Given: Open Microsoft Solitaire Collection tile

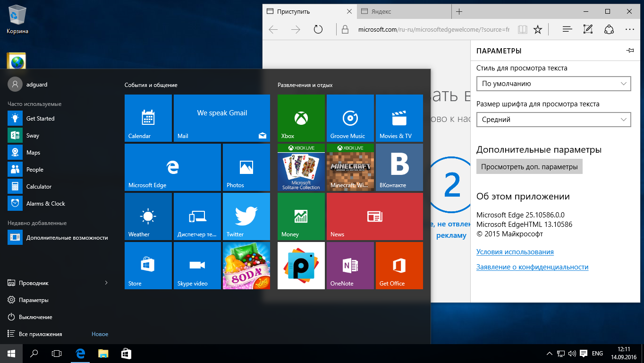Looking at the screenshot, I should [x=301, y=167].
